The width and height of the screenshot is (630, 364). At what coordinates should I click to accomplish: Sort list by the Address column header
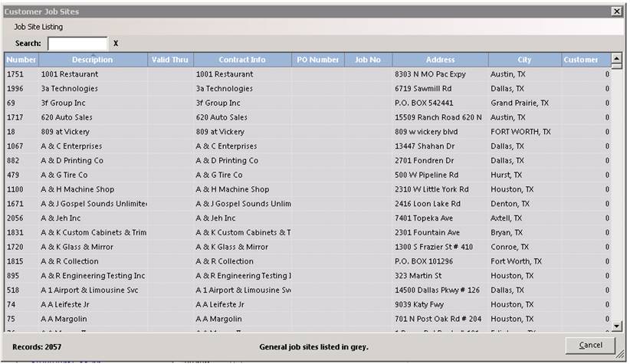click(440, 60)
